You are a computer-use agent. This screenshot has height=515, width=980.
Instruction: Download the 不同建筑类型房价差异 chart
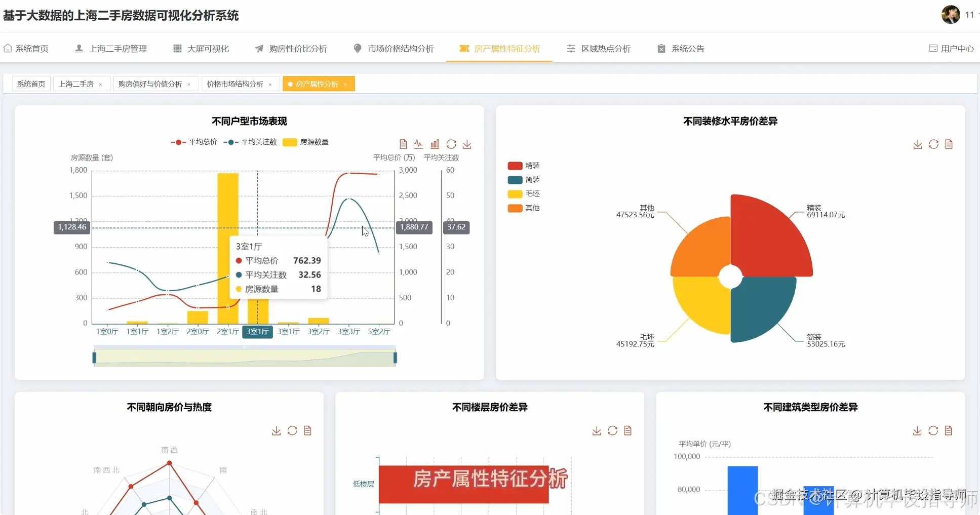[x=917, y=430]
